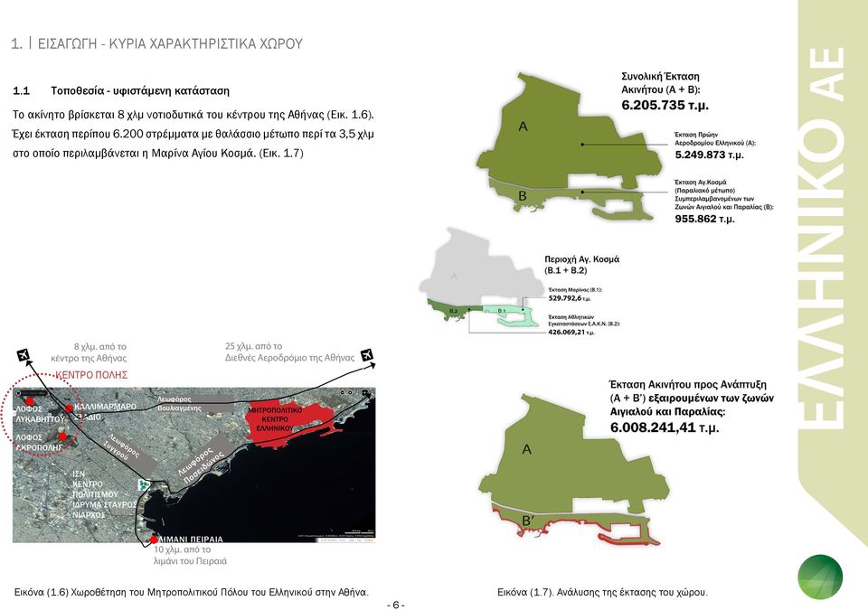Click the label 'Έκταση Πρώην Αεροδρομίου Ελληνικού (Α):'
The height and width of the screenshot is (610, 868).
(x=714, y=139)
